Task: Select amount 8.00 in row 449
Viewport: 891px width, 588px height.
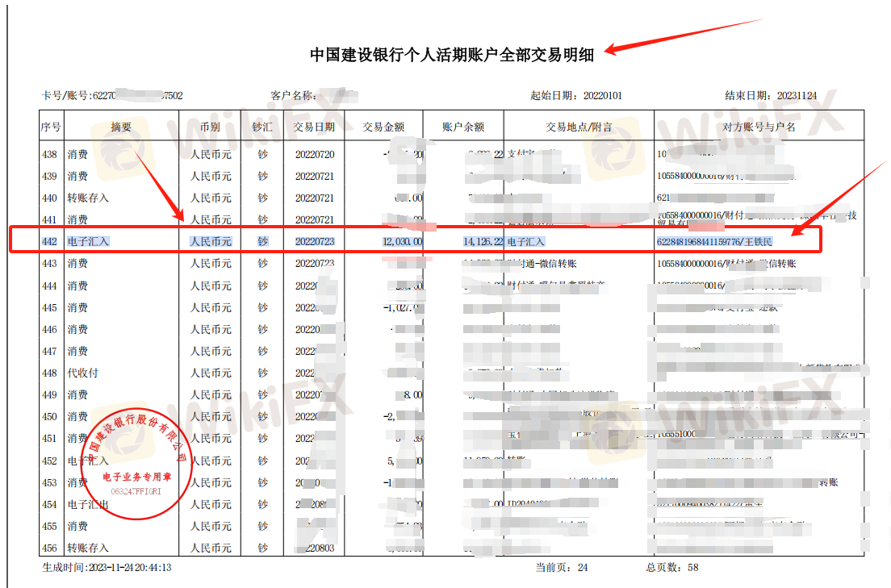Action: 413,395
